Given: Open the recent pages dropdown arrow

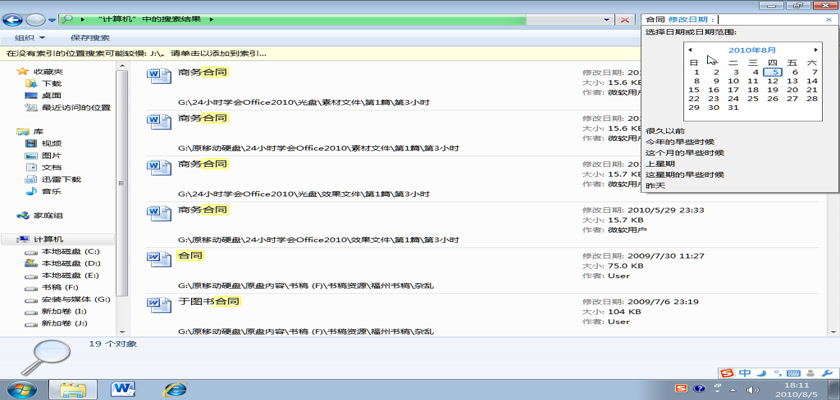Looking at the screenshot, I should pyautogui.click(x=50, y=19).
